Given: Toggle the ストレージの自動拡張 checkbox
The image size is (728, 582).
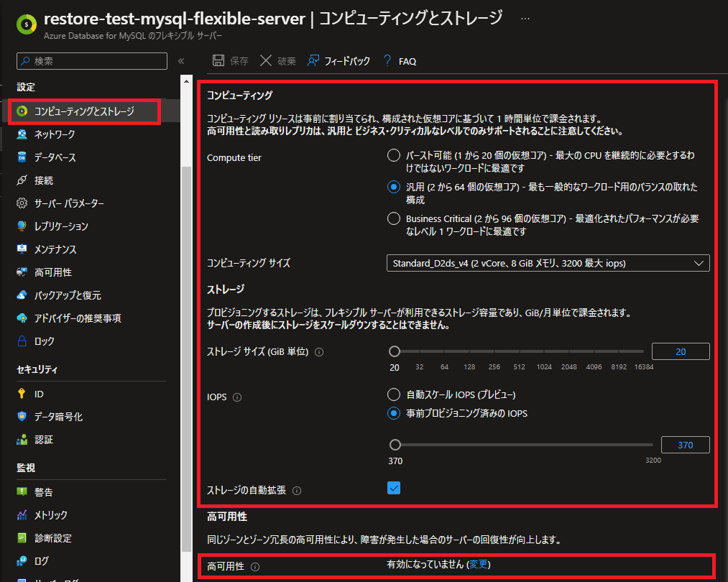Looking at the screenshot, I should 394,489.
